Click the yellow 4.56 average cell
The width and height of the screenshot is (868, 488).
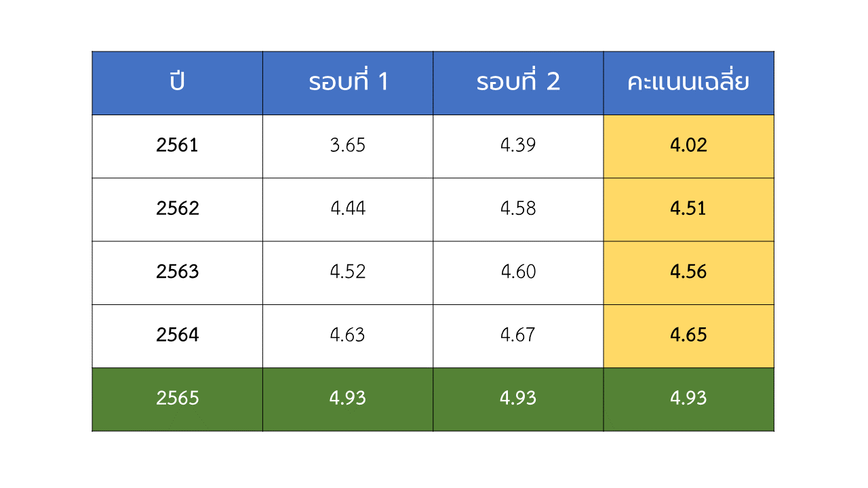688,273
